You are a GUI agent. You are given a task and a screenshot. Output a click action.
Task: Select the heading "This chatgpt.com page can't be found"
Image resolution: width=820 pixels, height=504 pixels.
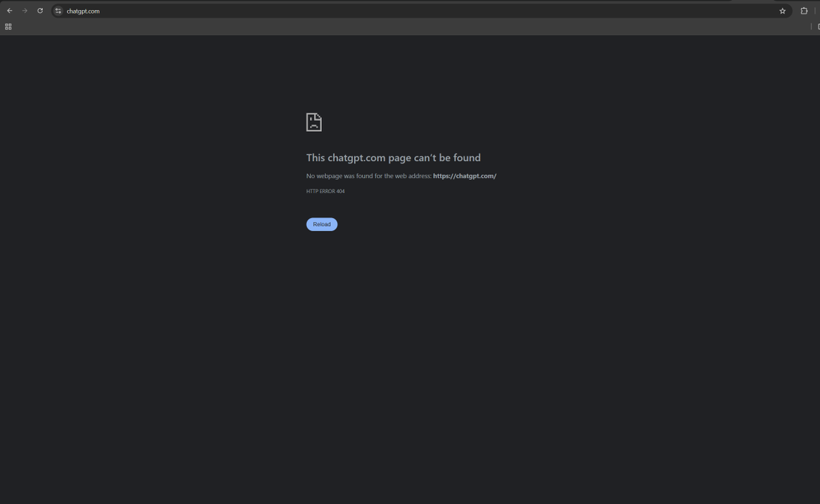click(394, 158)
